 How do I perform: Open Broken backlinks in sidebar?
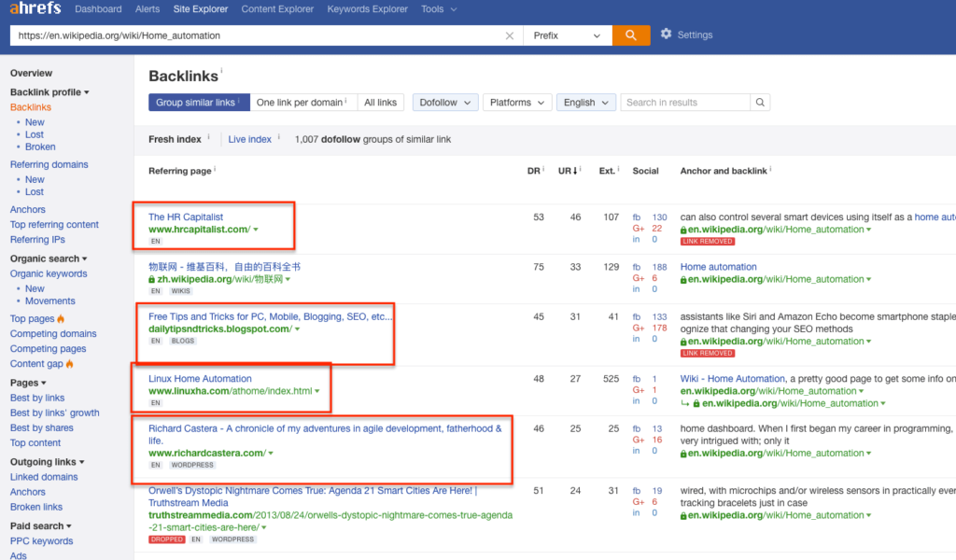point(40,147)
